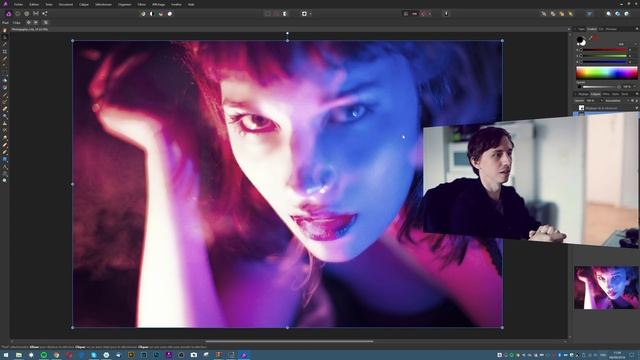Image resolution: width=640 pixels, height=360 pixels.
Task: Switch to the Export persona
Action: click(44, 13)
